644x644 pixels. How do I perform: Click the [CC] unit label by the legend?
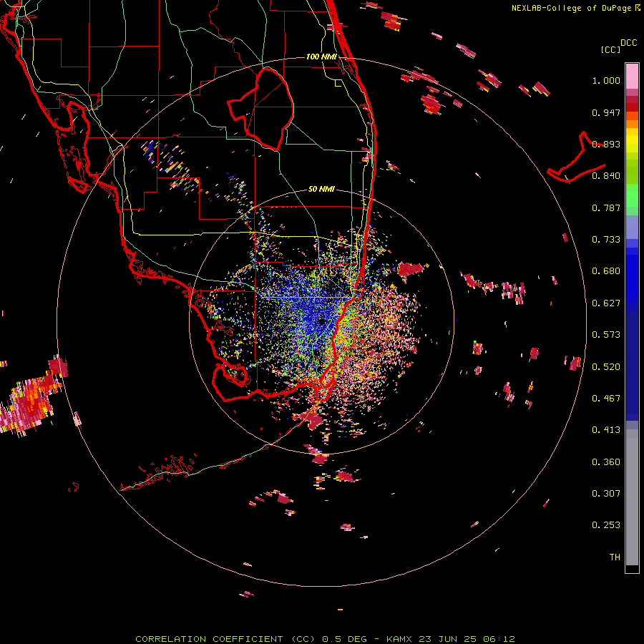610,49
